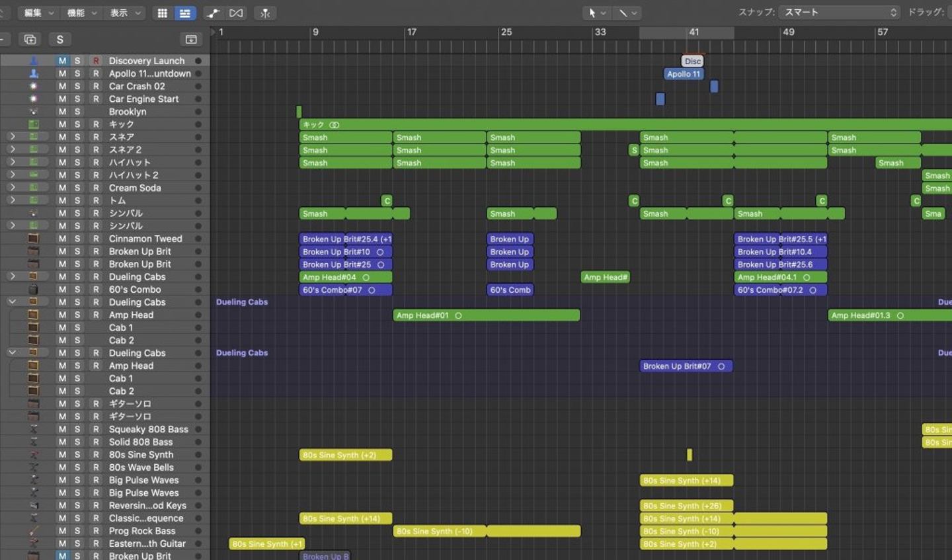
Task: Collapse the first open Dueling Cabs stack
Action: [x=12, y=302]
